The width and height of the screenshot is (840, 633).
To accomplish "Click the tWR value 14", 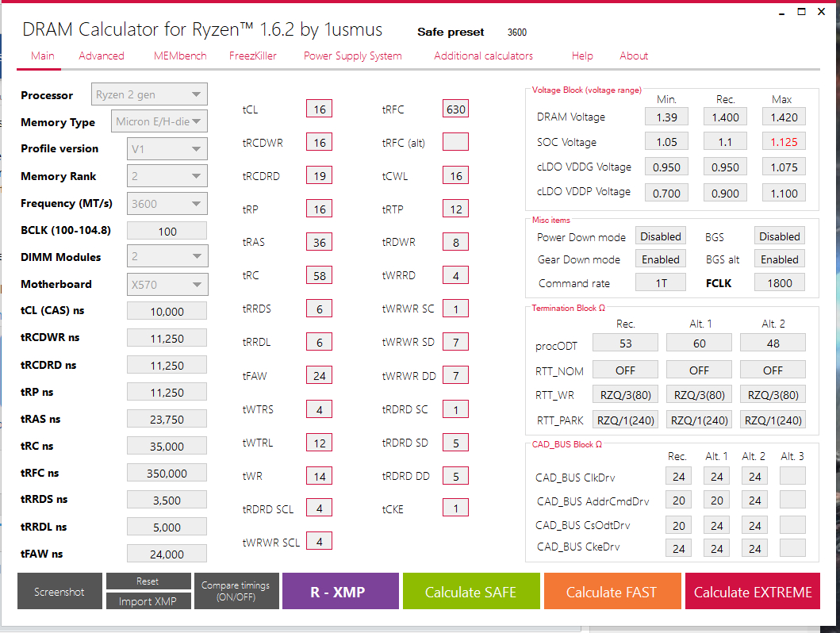I will click(320, 476).
